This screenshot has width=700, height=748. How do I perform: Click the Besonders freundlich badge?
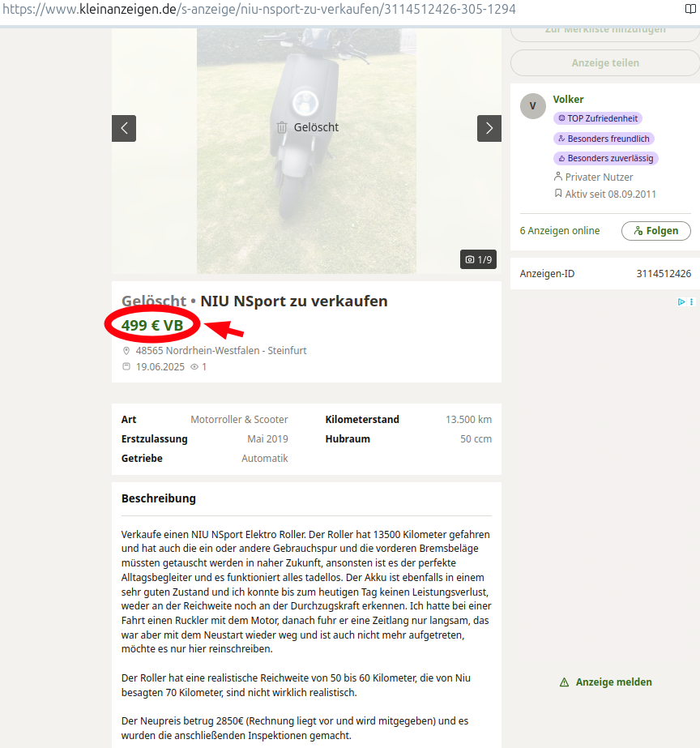[x=604, y=139]
